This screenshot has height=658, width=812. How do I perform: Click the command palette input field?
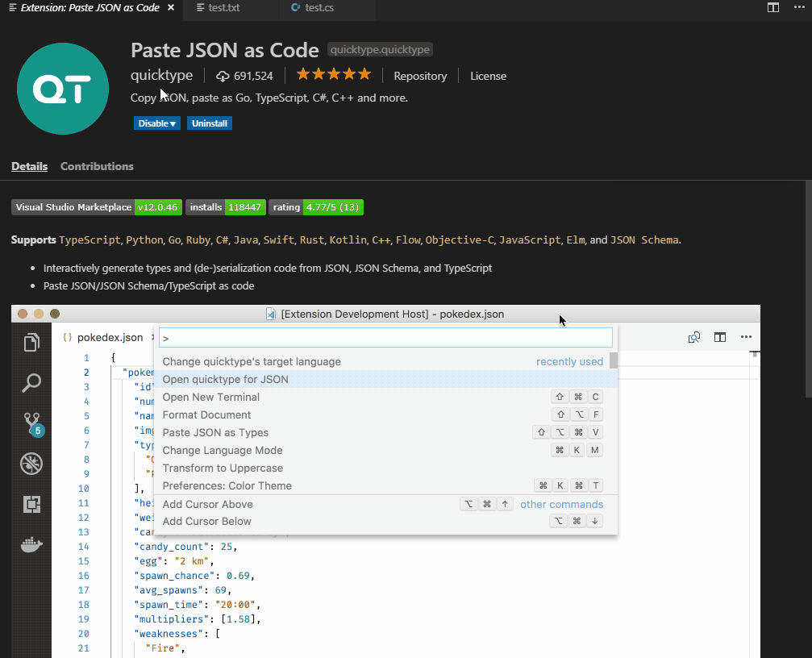[385, 338]
